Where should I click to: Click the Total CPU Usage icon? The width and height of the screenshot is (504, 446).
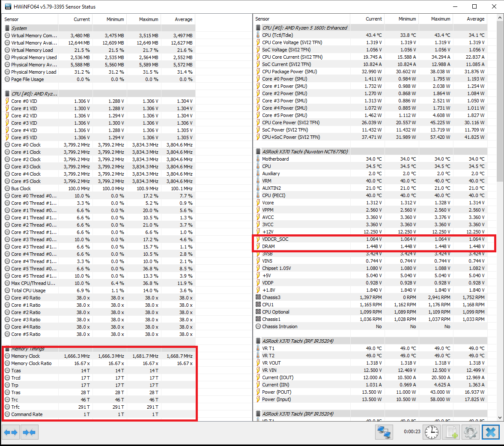tap(7, 290)
